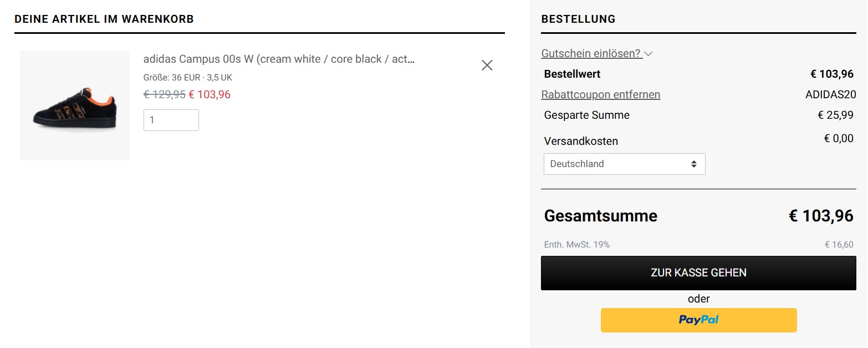The height and width of the screenshot is (348, 868).
Task: Click the saved amount € 25,99
Action: click(x=835, y=115)
